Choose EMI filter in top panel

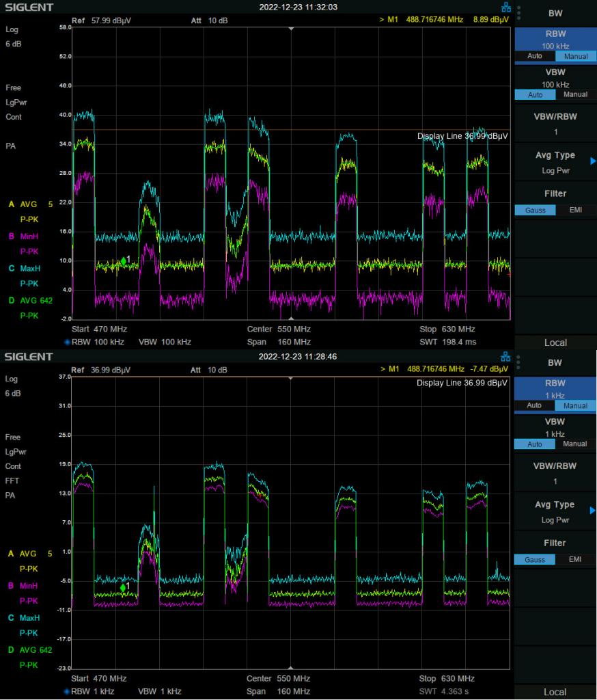pos(576,210)
